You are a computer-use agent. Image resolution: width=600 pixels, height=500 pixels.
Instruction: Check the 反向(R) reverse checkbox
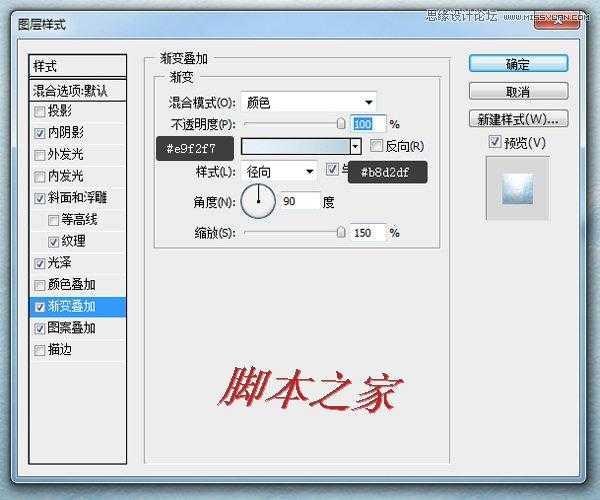click(x=376, y=145)
